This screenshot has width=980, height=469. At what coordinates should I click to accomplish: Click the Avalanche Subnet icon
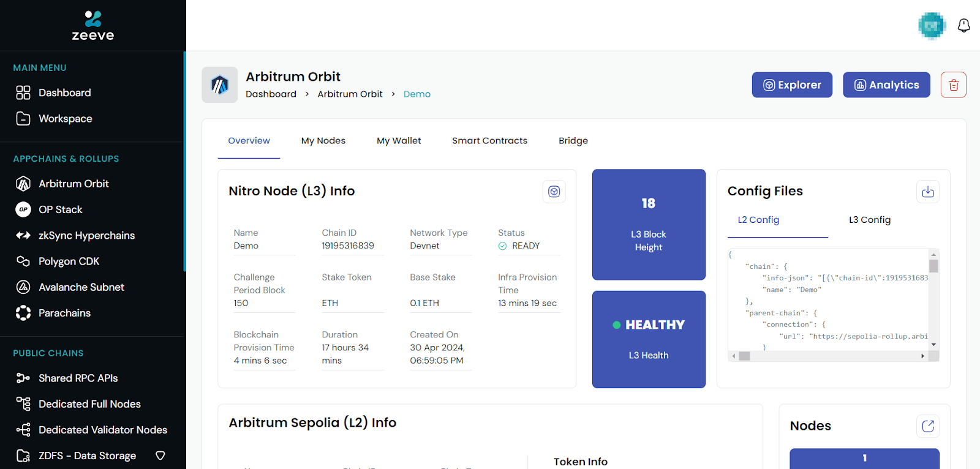tap(23, 287)
